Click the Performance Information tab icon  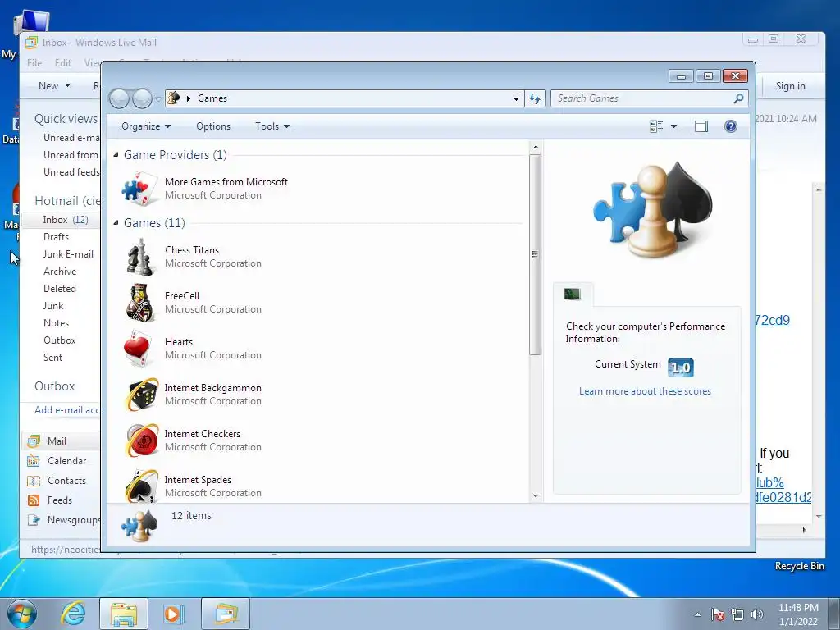coord(572,294)
